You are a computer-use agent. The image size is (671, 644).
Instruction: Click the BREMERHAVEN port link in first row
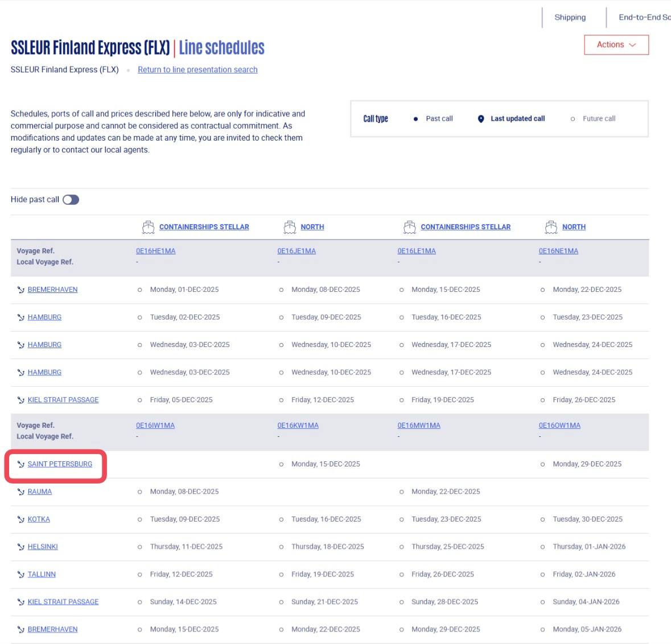(52, 290)
